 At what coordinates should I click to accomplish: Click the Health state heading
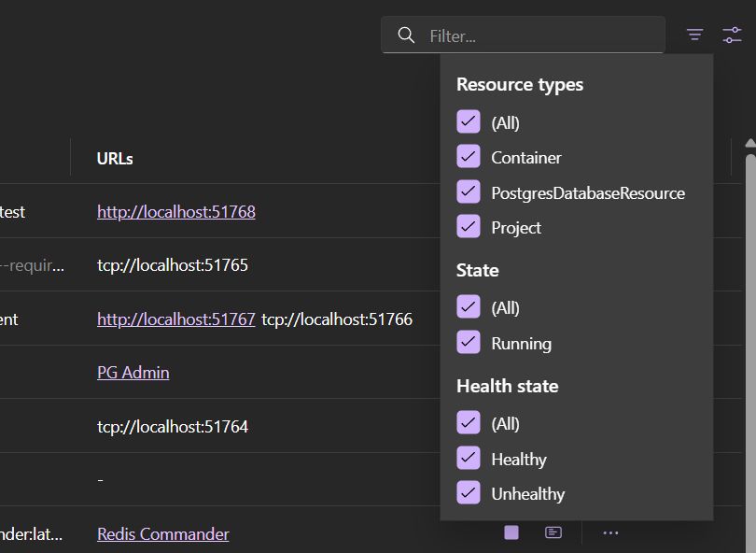coord(507,386)
